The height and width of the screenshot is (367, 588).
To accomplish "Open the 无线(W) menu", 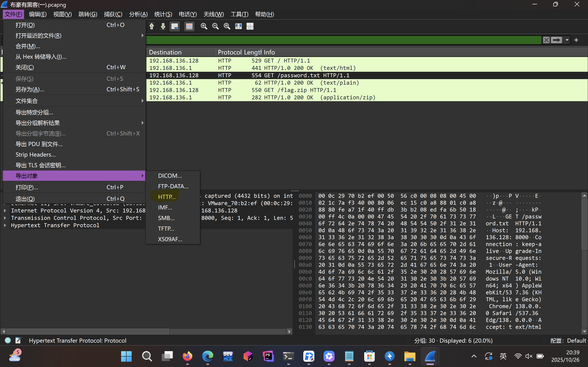I will pos(214,14).
